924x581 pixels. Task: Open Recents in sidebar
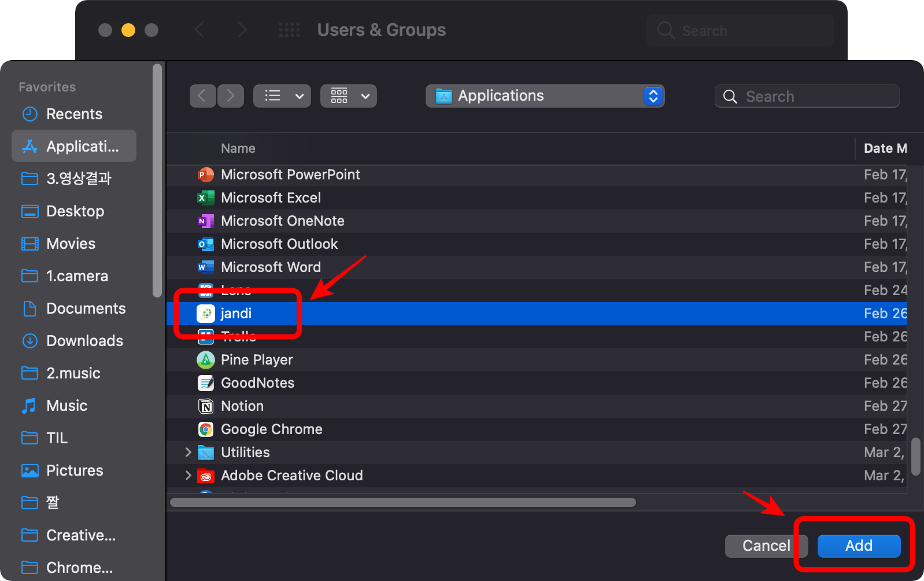(74, 114)
